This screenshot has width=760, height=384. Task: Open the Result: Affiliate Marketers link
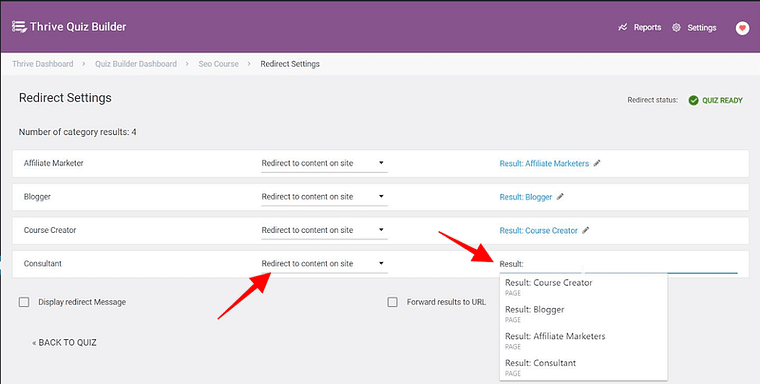coord(544,163)
